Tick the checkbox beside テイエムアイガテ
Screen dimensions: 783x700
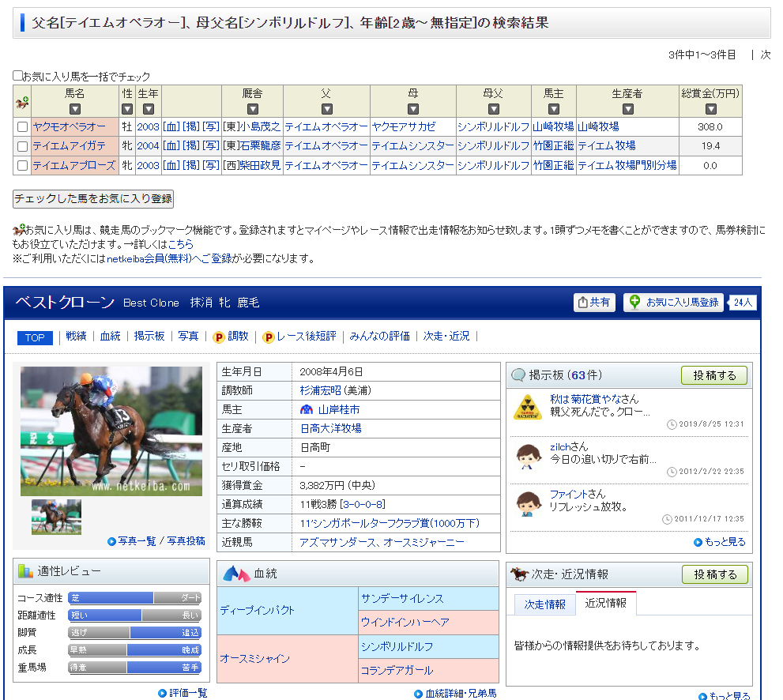coord(22,146)
